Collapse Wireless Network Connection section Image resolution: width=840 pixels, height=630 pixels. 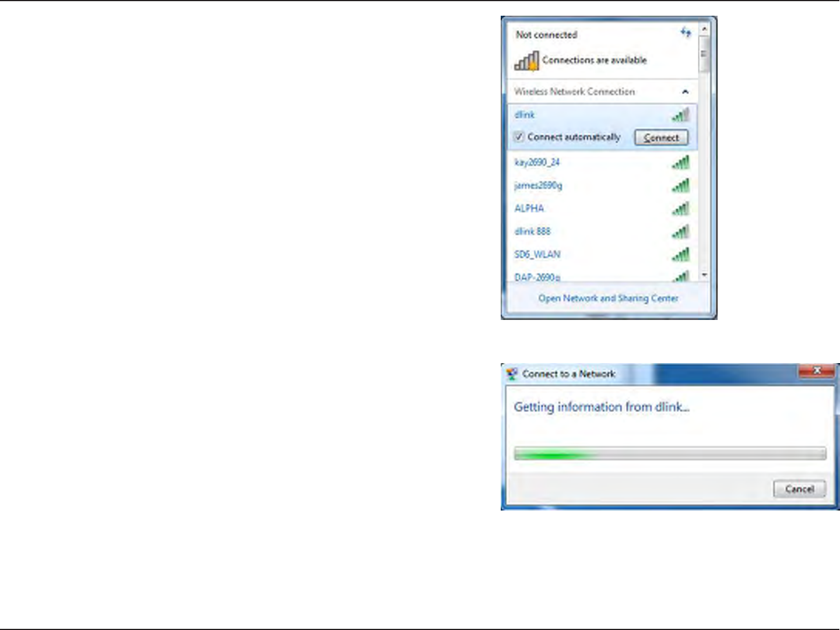point(685,91)
